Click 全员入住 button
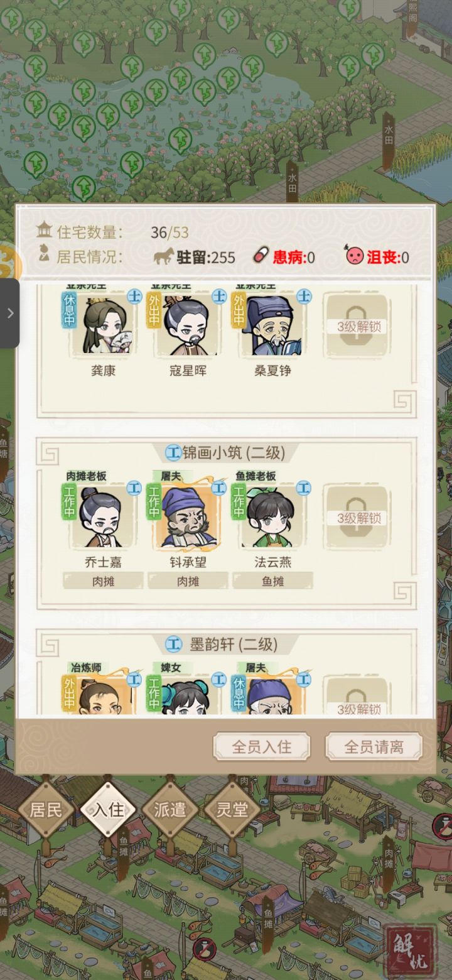The height and width of the screenshot is (980, 452). (x=262, y=747)
